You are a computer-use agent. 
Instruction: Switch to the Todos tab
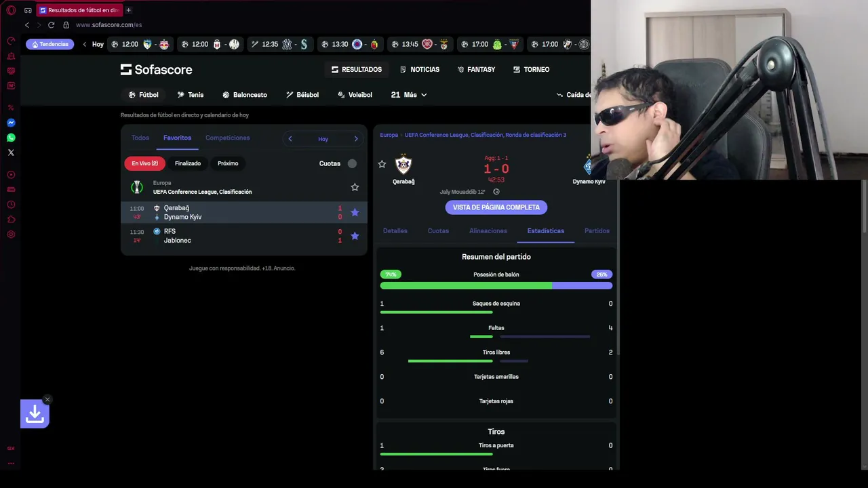[x=140, y=138]
